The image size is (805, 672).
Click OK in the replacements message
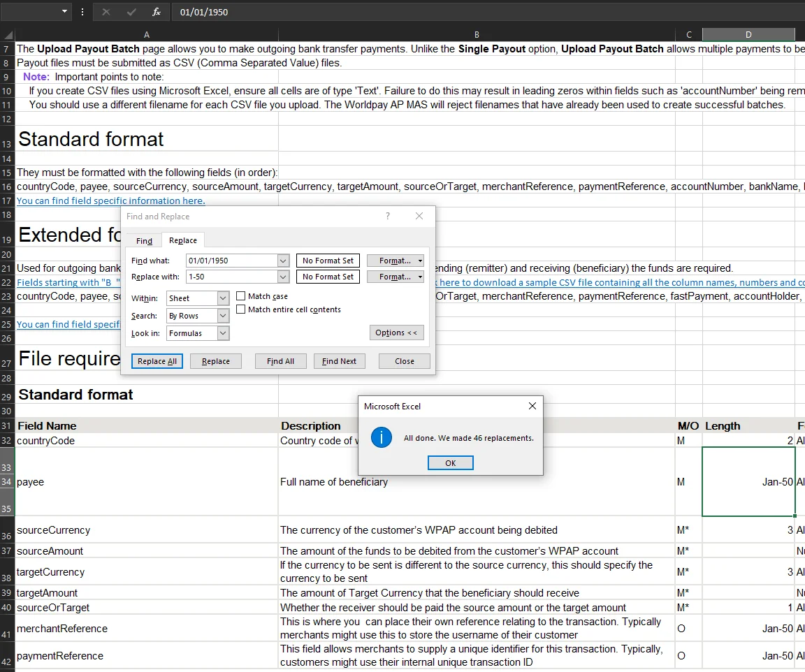click(x=450, y=463)
